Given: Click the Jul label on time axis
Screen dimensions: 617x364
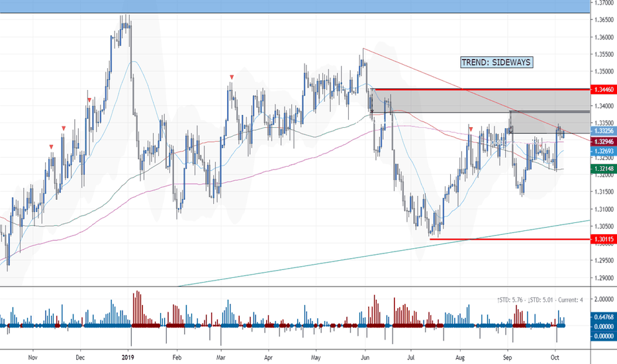Looking at the screenshot, I should click(x=411, y=357).
